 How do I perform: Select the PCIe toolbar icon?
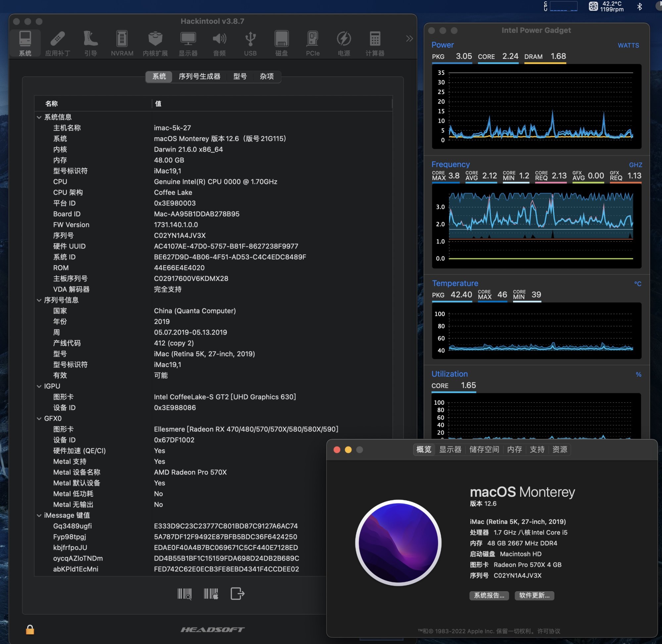point(312,43)
